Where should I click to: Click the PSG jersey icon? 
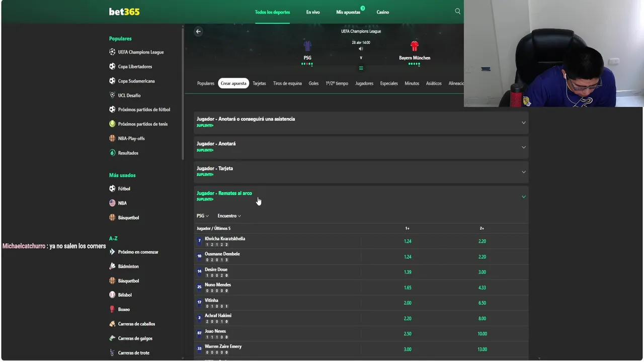point(307,46)
